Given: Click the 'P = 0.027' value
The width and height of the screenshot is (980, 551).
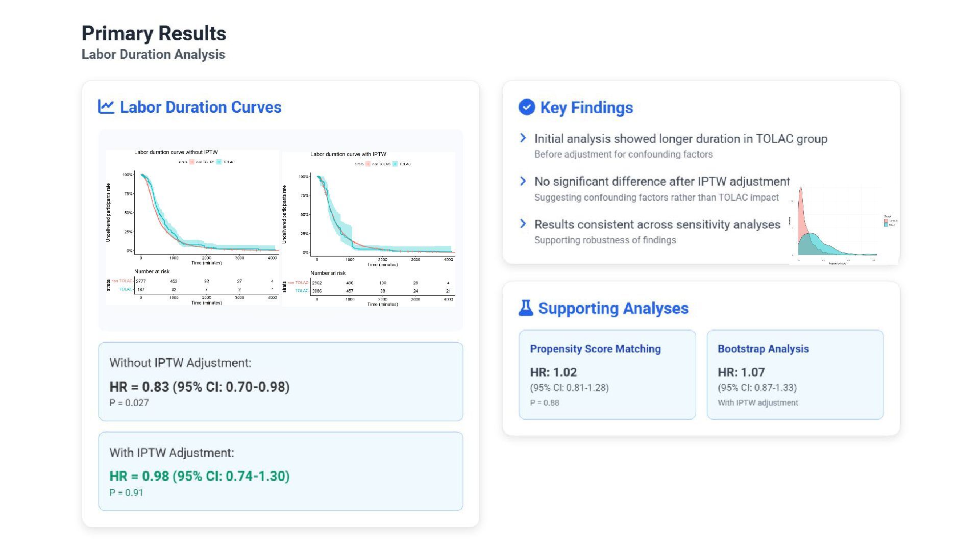Looking at the screenshot, I should (x=129, y=403).
